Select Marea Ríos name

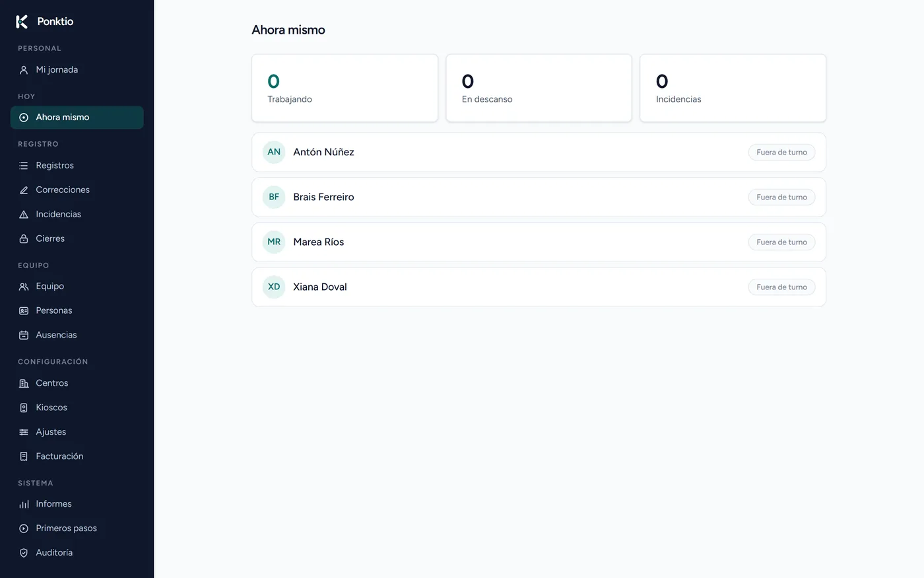(319, 242)
